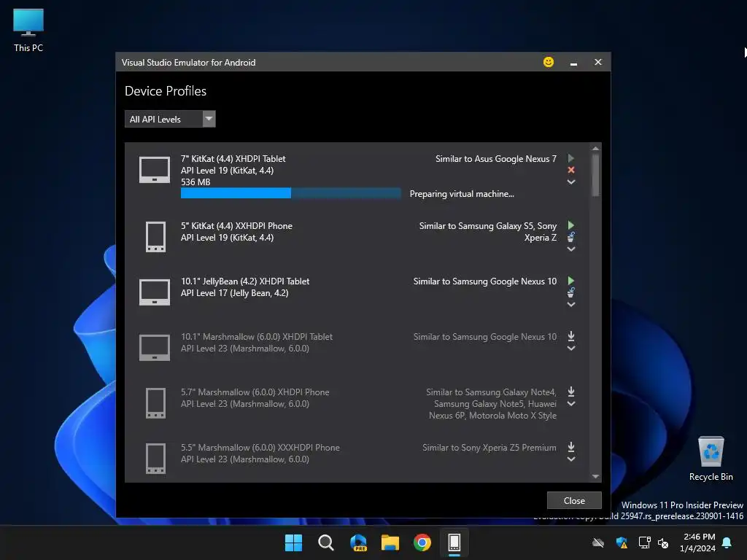Select the "5" KitKat (4.4) XXHDPI Phone" title
This screenshot has width=747, height=560.
236,226
